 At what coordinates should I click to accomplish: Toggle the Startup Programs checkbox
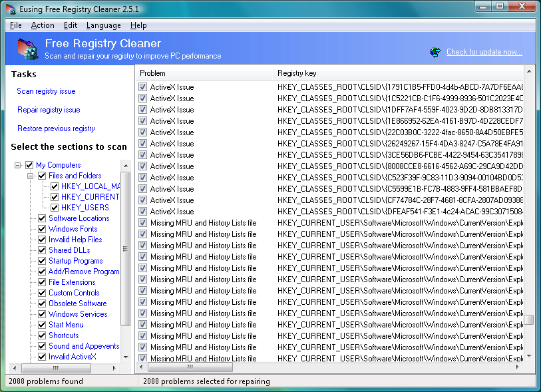(x=42, y=261)
